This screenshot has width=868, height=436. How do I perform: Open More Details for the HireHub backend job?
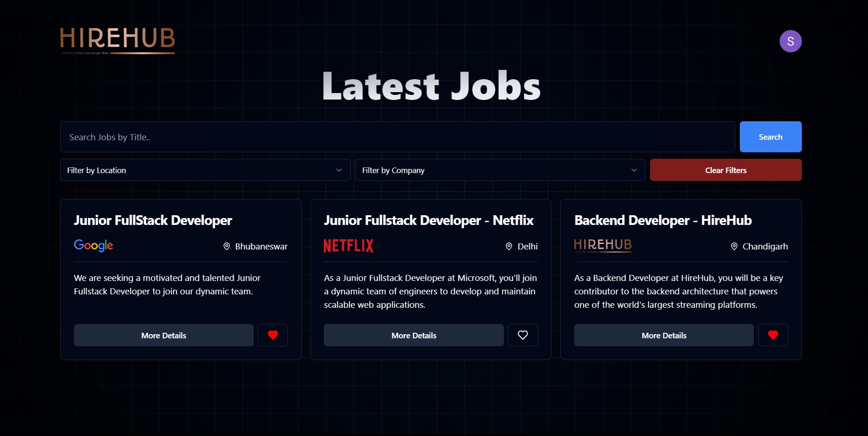point(663,335)
